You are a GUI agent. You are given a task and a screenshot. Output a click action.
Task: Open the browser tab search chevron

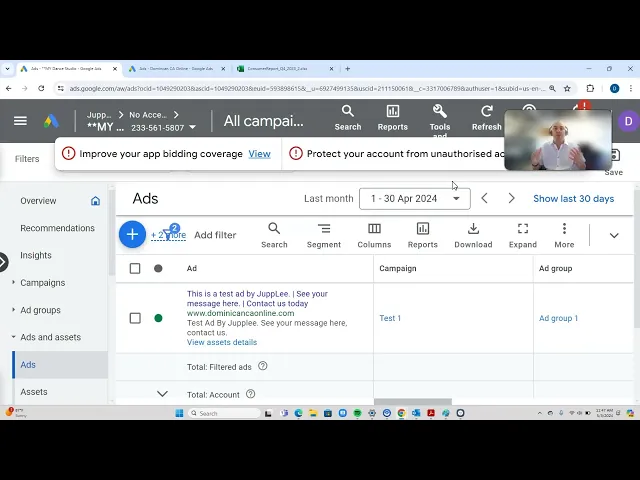7,69
